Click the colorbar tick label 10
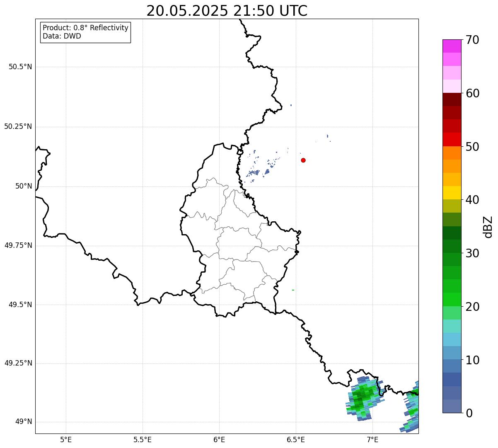Viewport: 498px width, 448px height. (x=472, y=360)
